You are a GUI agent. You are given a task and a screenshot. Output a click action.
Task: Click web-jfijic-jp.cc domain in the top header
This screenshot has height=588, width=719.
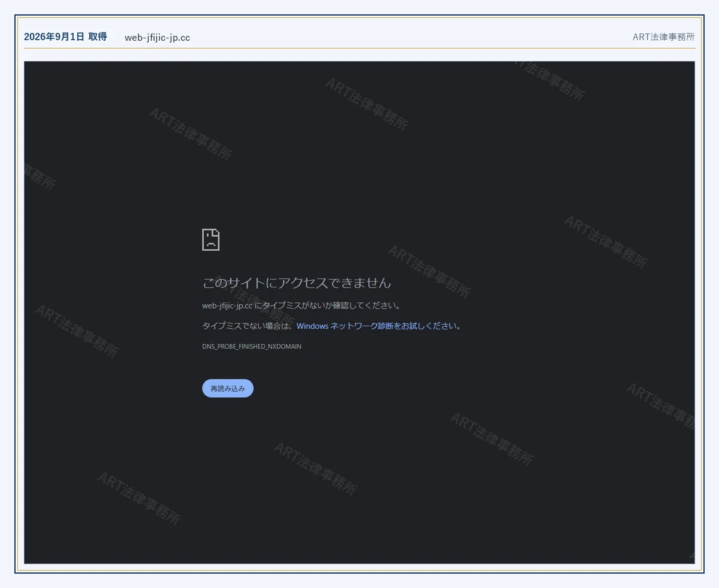point(158,37)
